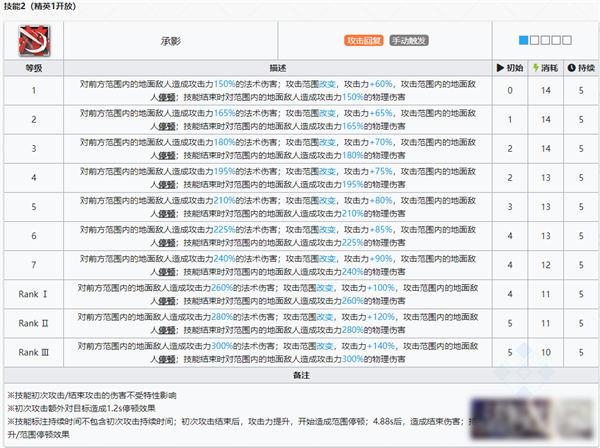Click the +120% value in Rank Ⅱ row
The width and height of the screenshot is (600, 448).
[381, 317]
